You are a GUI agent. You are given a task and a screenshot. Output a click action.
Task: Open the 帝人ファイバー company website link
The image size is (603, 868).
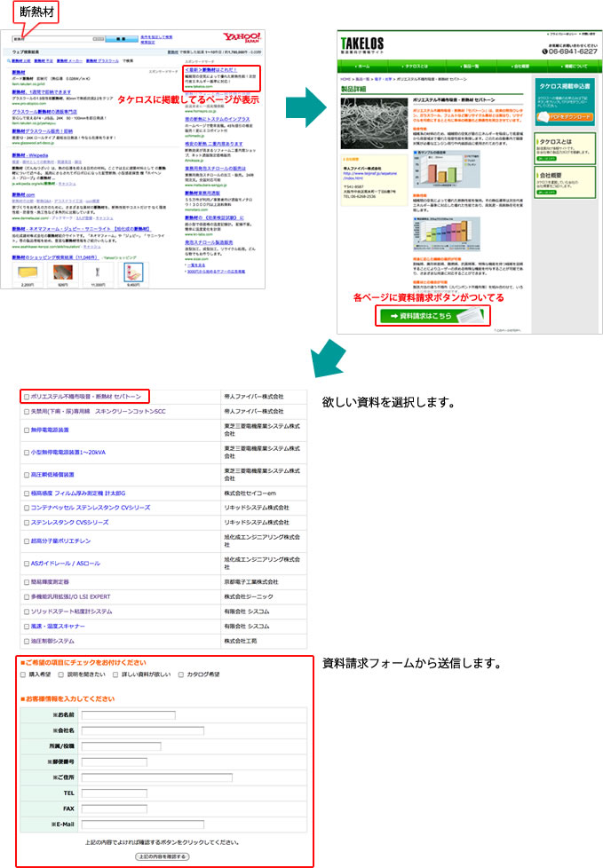370,176
